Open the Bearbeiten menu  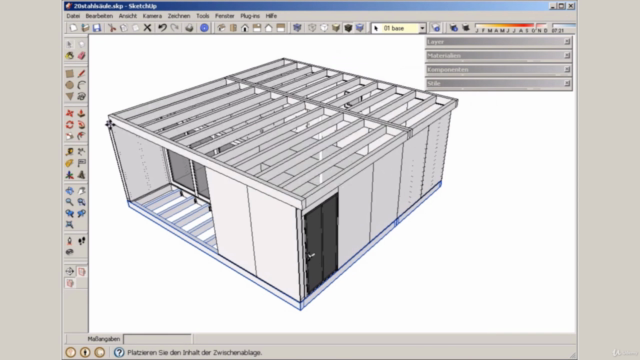pos(99,16)
